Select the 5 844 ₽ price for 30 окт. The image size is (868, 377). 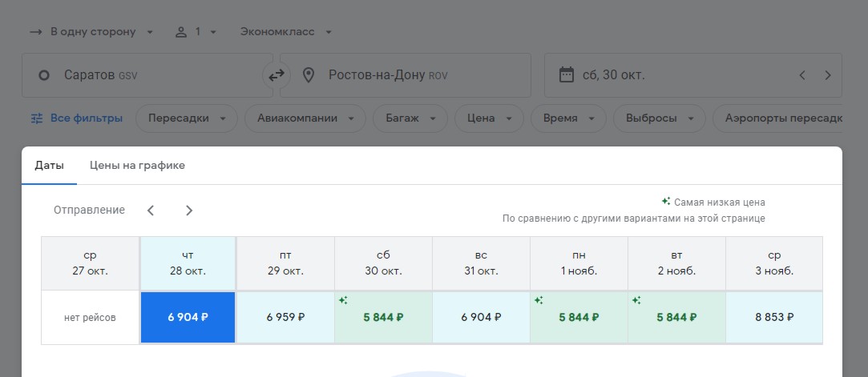tap(383, 317)
